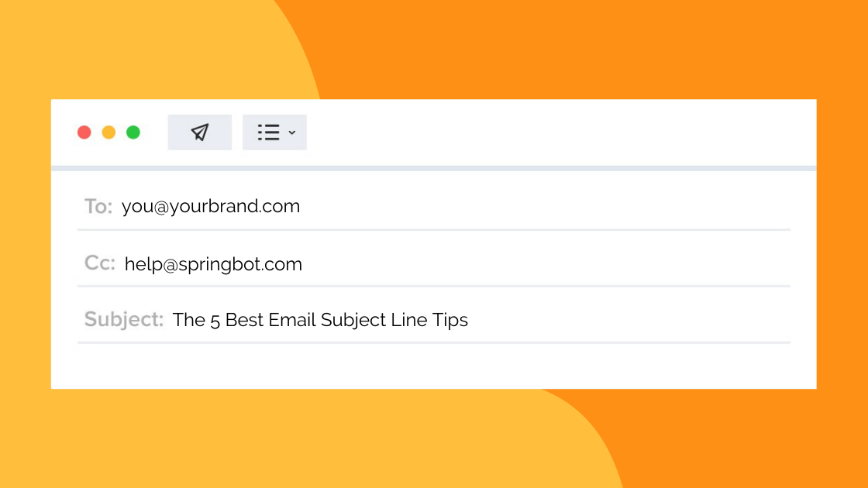The width and height of the screenshot is (868, 488).
Task: Click blank space right of To address
Action: [542, 207]
